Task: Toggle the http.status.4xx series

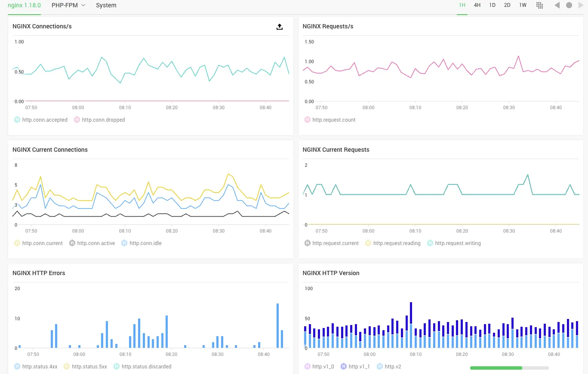Action: (16, 366)
